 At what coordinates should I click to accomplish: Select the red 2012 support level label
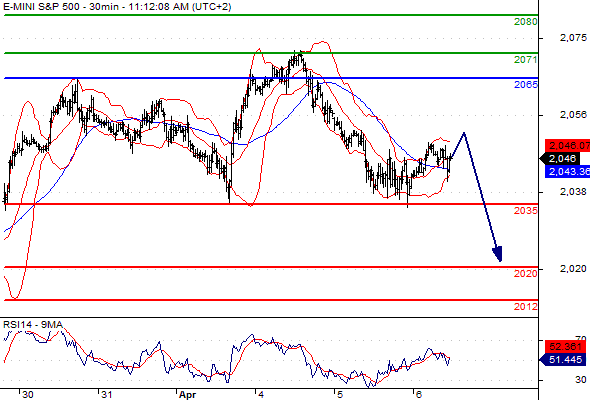click(526, 307)
